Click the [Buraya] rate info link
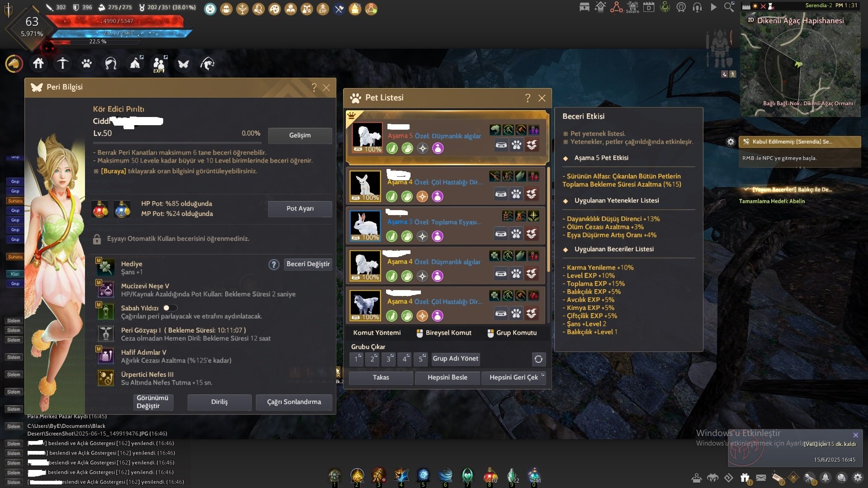Image resolution: width=868 pixels, height=488 pixels. [x=113, y=171]
